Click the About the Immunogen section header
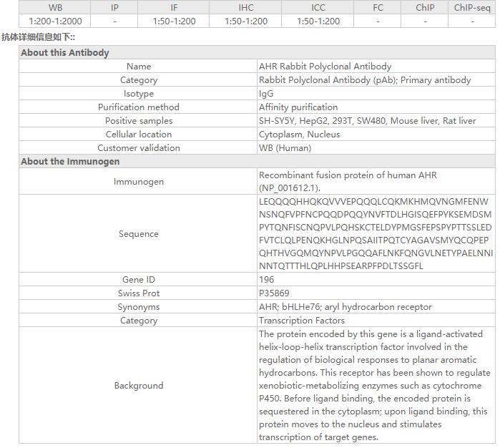 [70, 162]
